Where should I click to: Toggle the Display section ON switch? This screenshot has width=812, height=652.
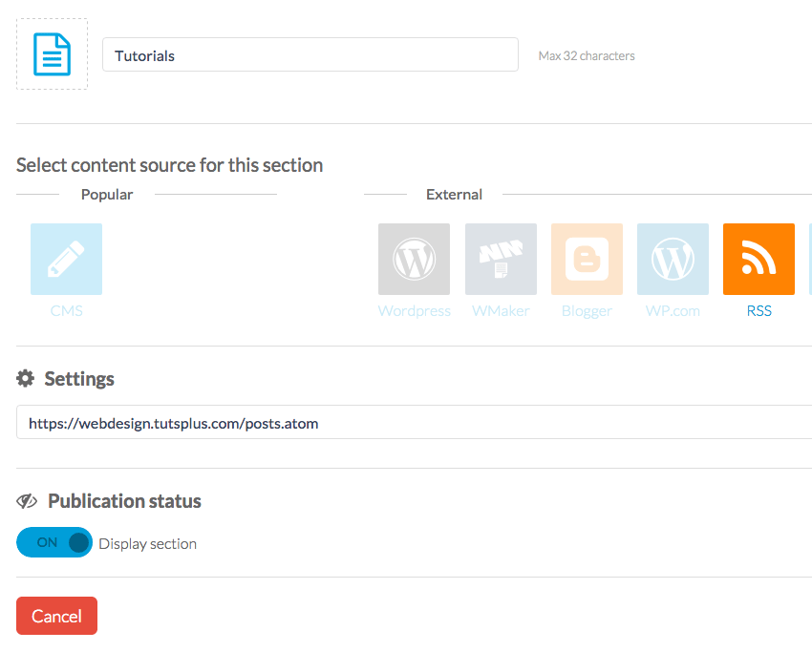coord(54,542)
